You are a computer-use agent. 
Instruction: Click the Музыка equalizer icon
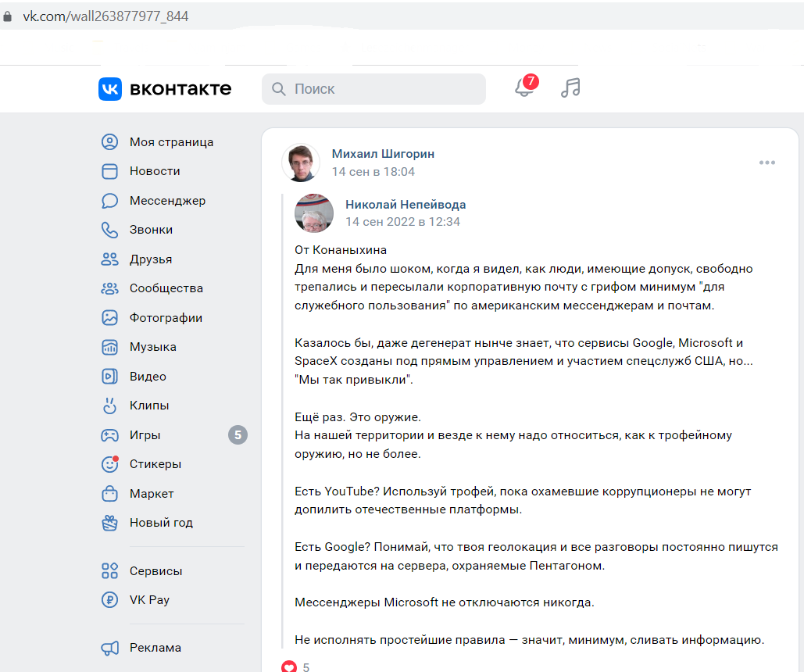pos(109,347)
